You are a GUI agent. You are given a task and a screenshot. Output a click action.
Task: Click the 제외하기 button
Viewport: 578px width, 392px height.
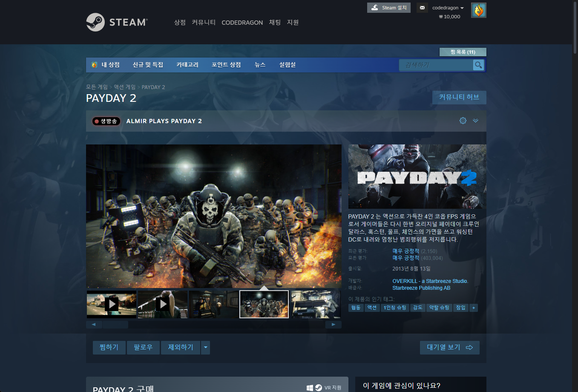[x=181, y=348]
